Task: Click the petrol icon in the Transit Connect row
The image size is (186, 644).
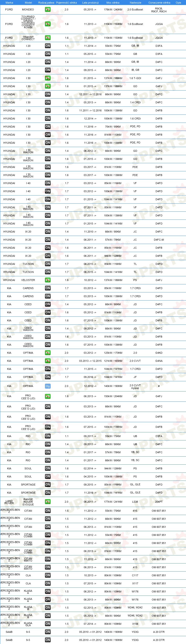Action: point(48,38)
